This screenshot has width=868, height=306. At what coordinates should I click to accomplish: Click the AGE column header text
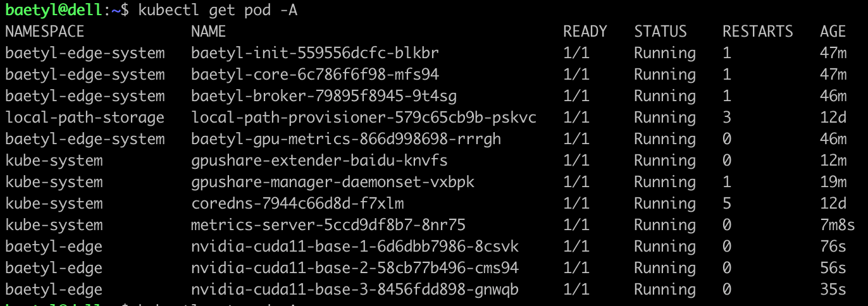pos(833,32)
